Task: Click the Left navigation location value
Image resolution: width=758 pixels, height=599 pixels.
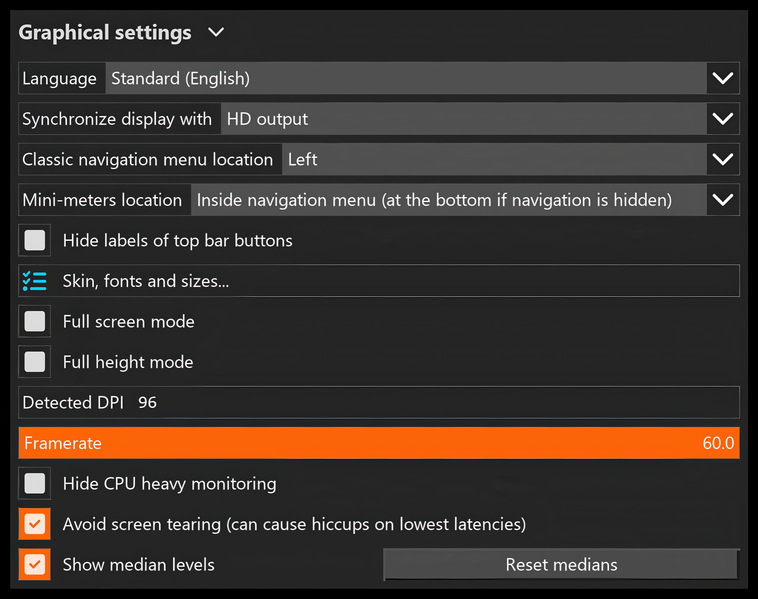Action: point(492,159)
